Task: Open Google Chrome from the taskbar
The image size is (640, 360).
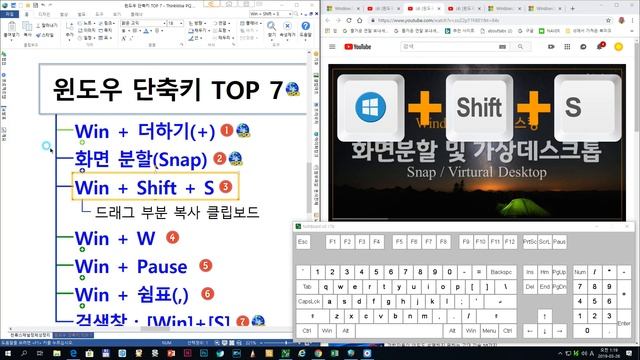Action: click(x=318, y=353)
